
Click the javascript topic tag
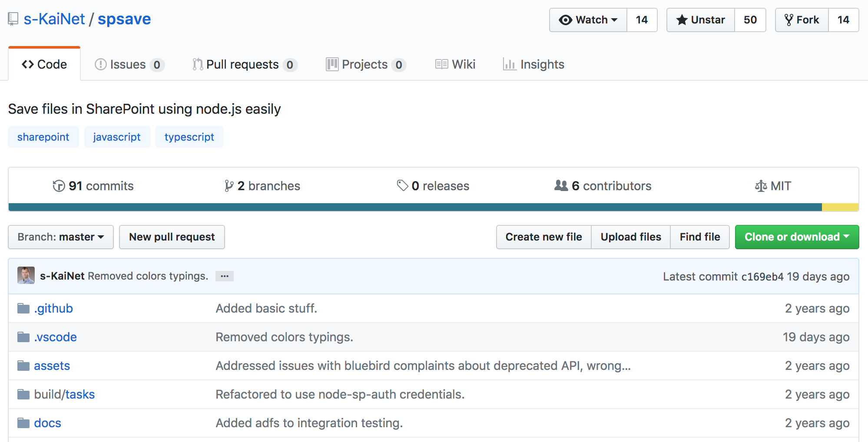(x=117, y=137)
